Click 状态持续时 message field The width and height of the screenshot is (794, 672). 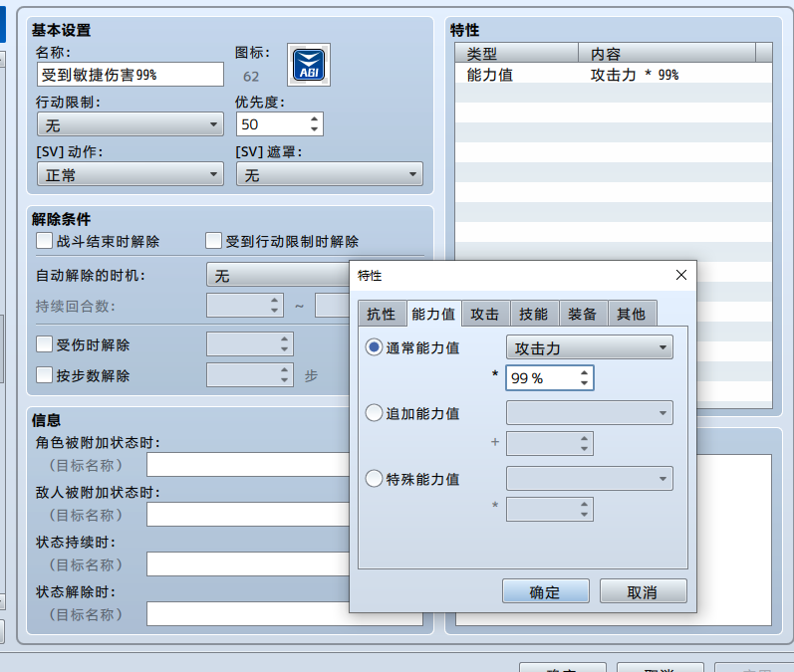(248, 563)
